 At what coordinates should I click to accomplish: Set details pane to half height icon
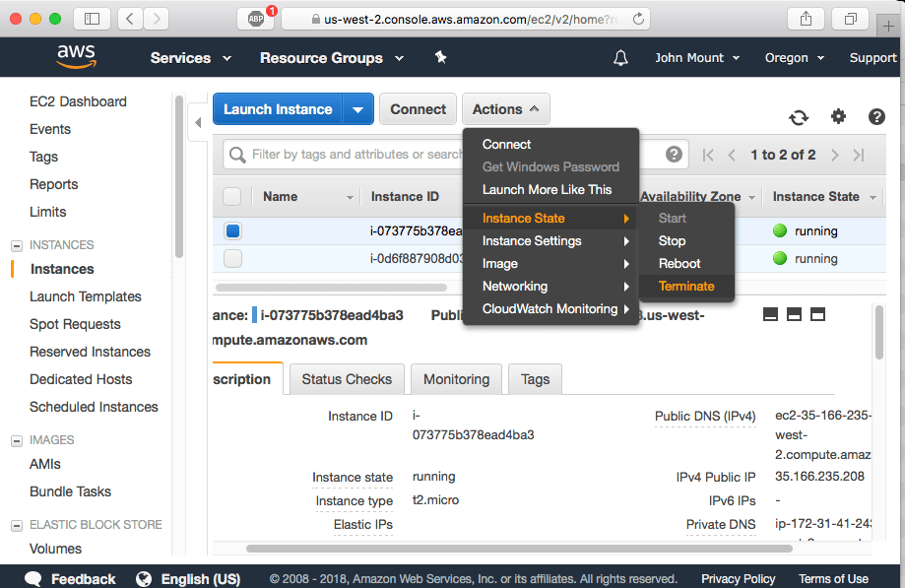click(x=794, y=314)
